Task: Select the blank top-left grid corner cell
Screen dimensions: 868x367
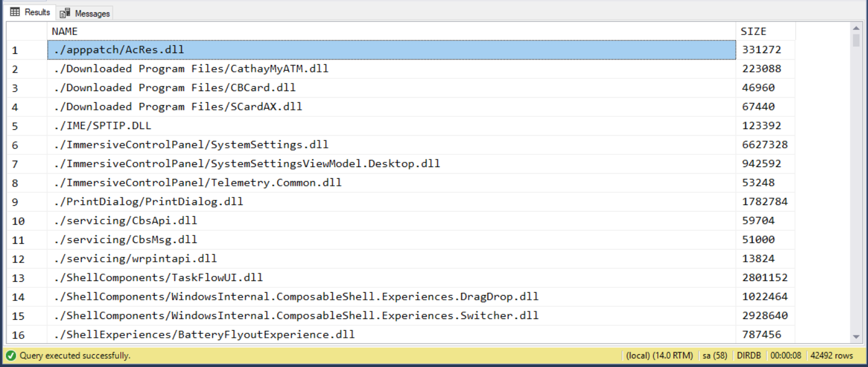Action: 26,32
